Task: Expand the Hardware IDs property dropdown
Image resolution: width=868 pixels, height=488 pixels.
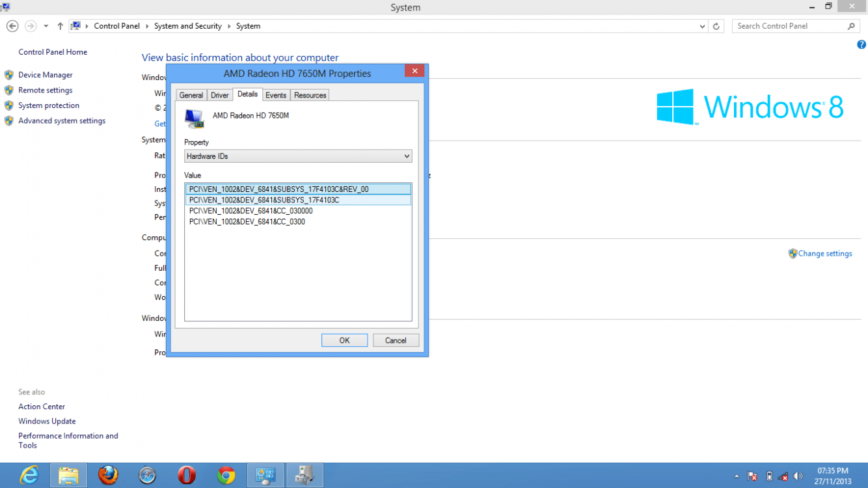Action: (407, 156)
